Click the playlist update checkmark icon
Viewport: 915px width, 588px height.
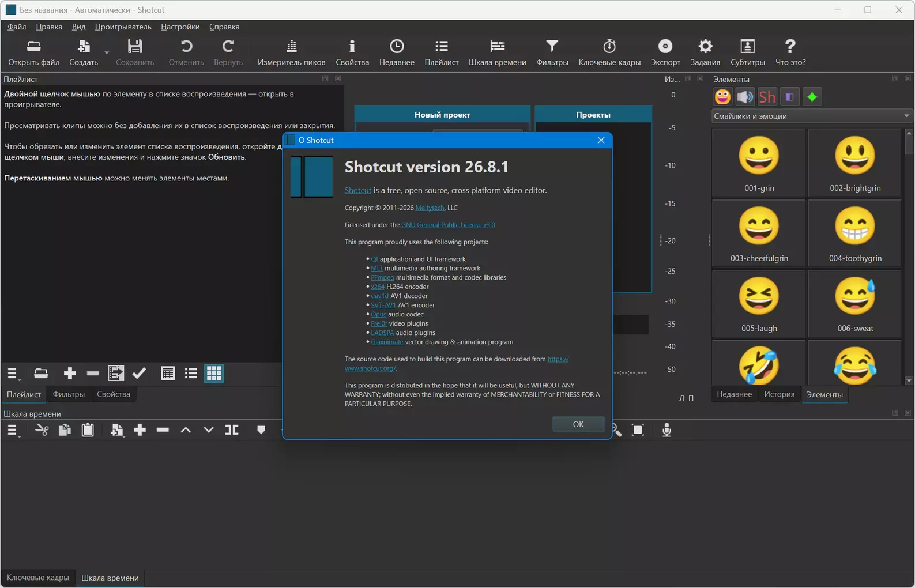[x=139, y=374]
